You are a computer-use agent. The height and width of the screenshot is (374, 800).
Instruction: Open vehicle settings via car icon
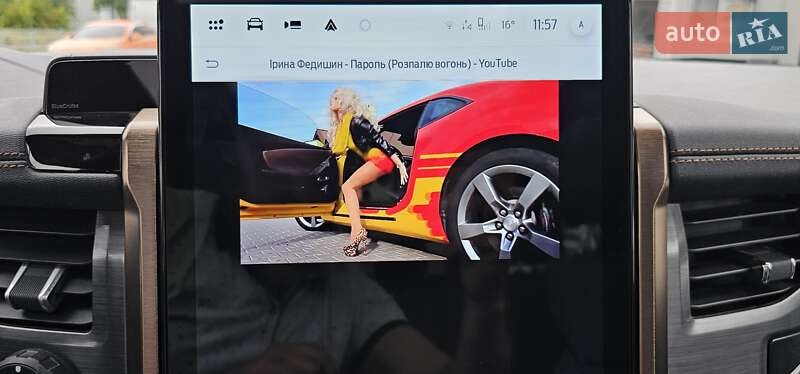[255, 24]
